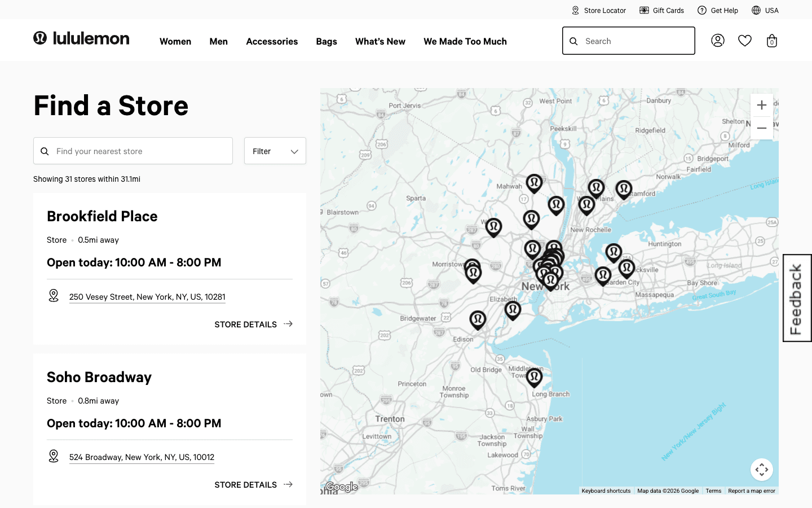The image size is (812, 508).
Task: Open the Women menu
Action: 175,41
